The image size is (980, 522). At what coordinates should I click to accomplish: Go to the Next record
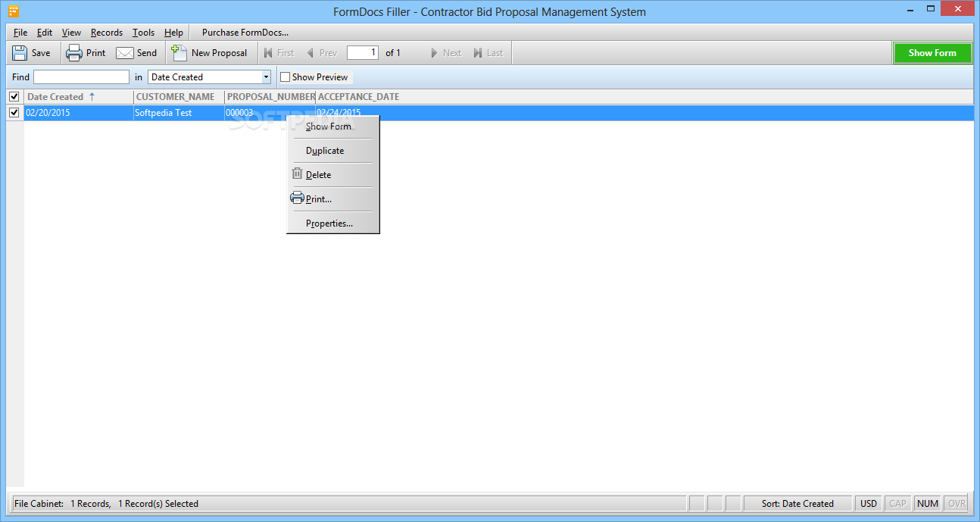445,53
